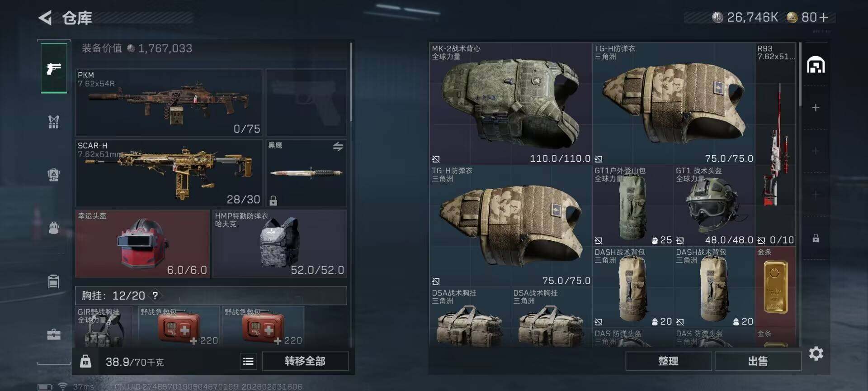
Task: Click the 出售 sell button
Action: 758,361
